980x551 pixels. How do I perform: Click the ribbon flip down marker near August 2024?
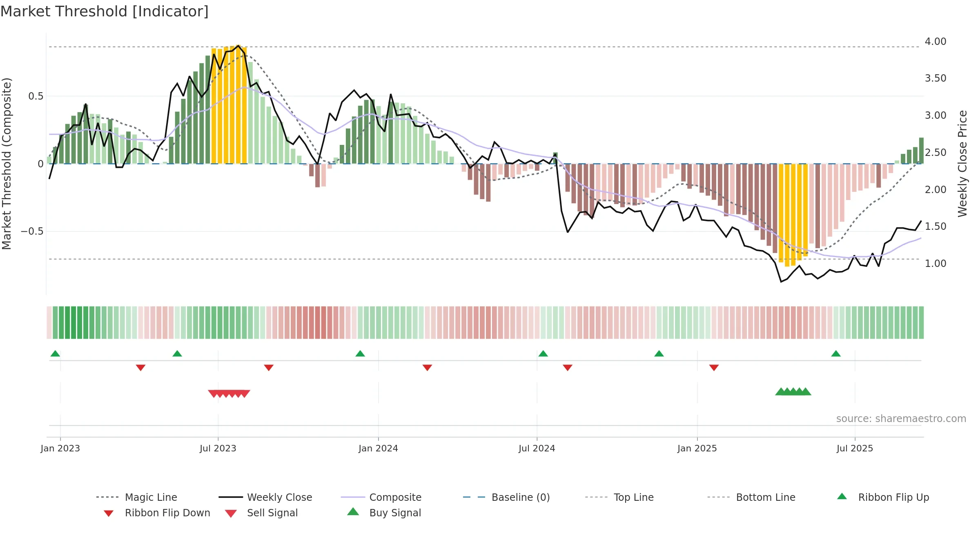(568, 368)
